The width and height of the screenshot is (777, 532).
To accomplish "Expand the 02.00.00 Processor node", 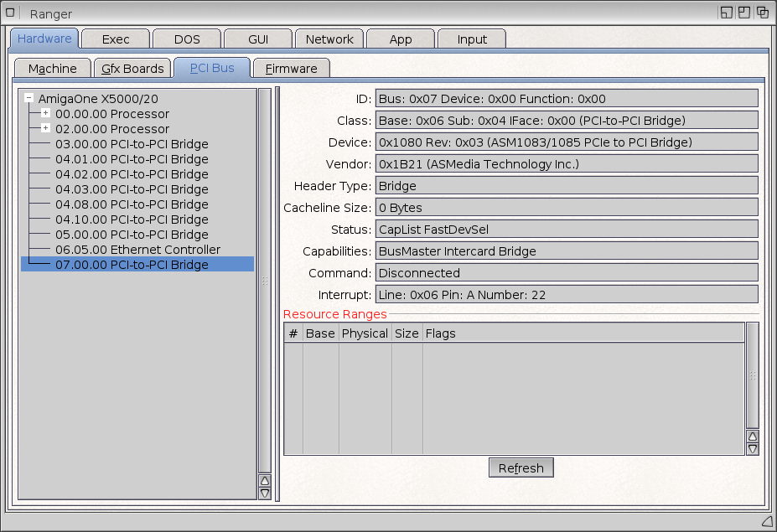I will click(x=45, y=129).
